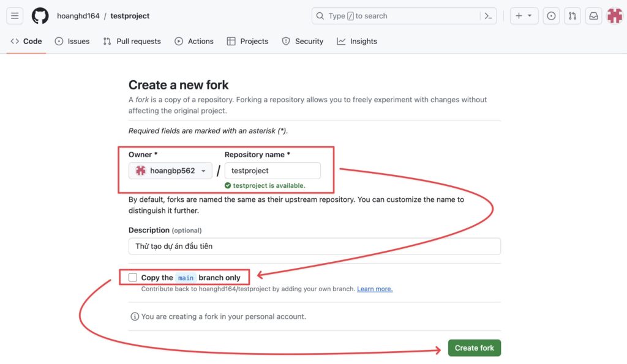The height and width of the screenshot is (364, 627).
Task: Switch to the Security tab
Action: point(302,41)
